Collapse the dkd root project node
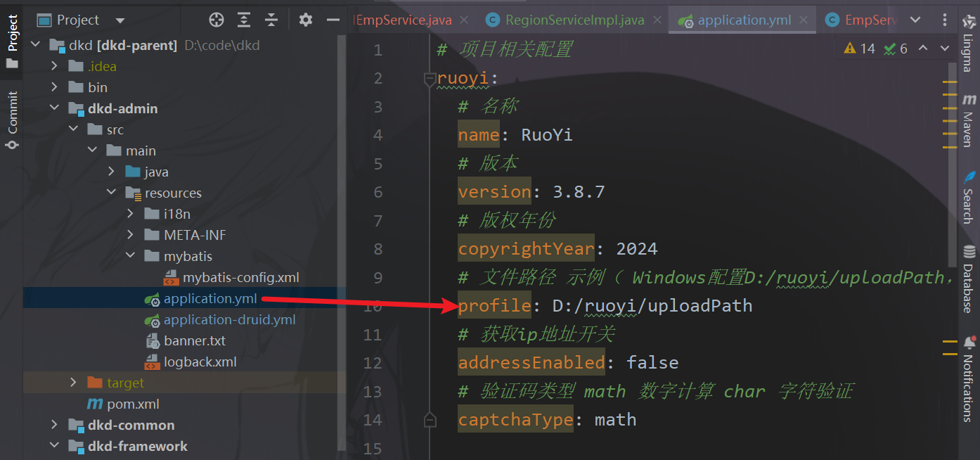 pos(35,46)
